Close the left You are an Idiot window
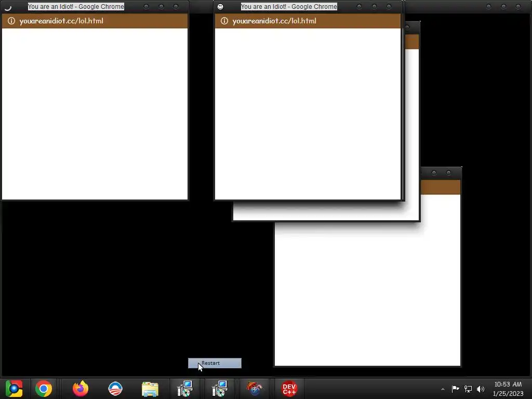Image resolution: width=532 pixels, height=399 pixels. point(176,6)
